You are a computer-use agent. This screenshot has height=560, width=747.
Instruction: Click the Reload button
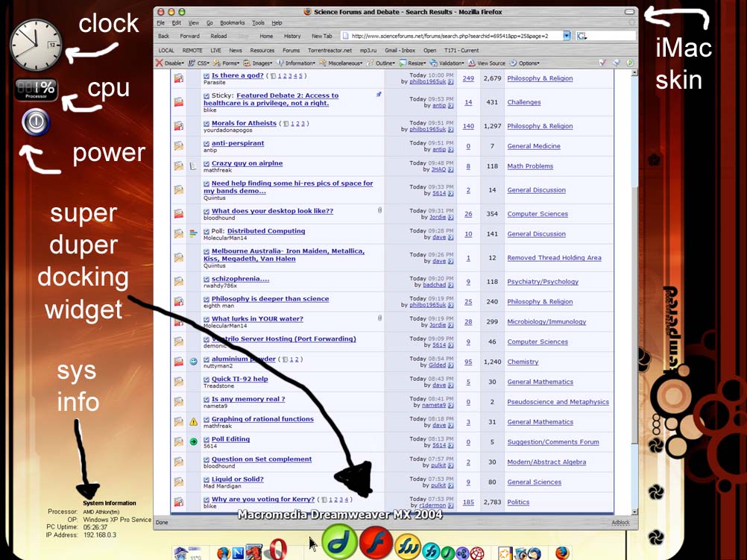click(218, 36)
